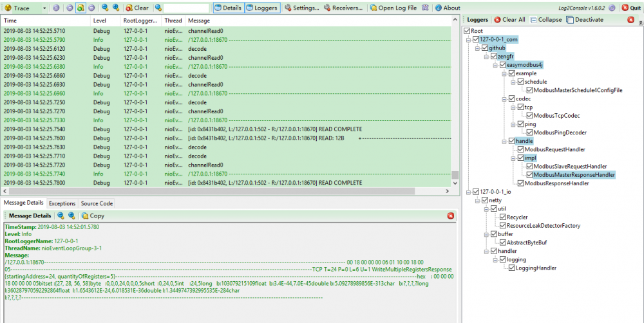Click the purple icon right of Open Log File
Image resolution: width=644 pixels, height=323 pixels.
click(x=425, y=8)
